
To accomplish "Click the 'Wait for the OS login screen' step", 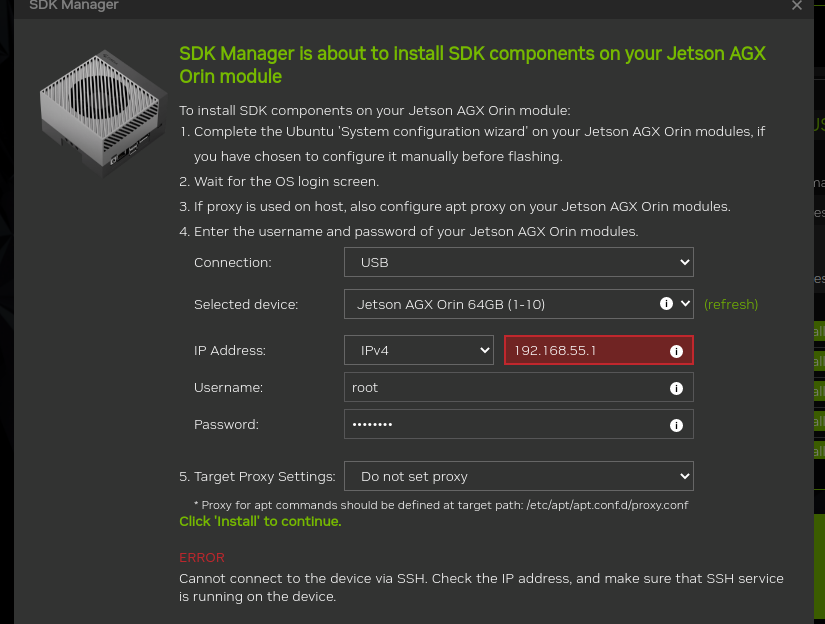I will click(279, 182).
